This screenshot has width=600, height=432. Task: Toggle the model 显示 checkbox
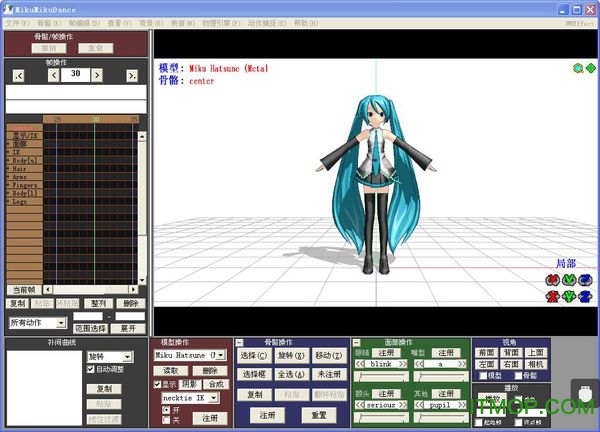click(157, 384)
